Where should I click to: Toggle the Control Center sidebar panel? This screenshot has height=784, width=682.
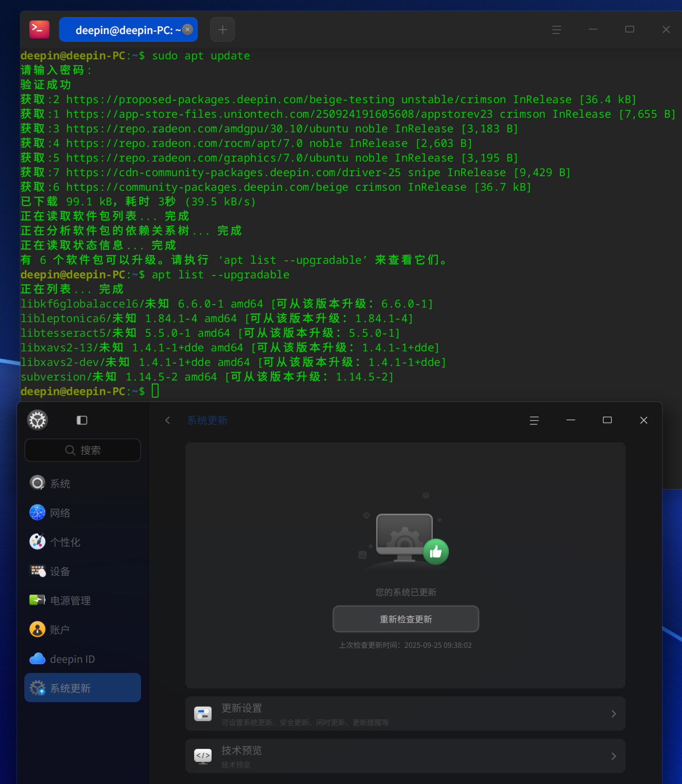[x=82, y=420]
